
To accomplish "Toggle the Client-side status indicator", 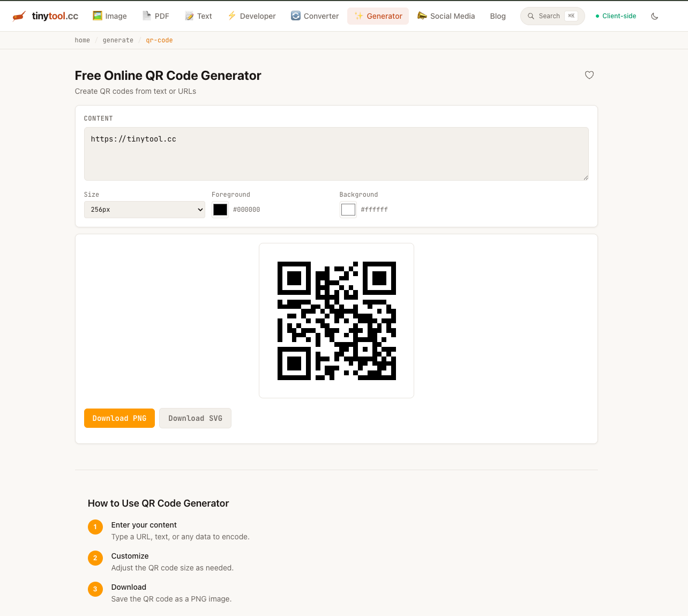I will tap(615, 16).
